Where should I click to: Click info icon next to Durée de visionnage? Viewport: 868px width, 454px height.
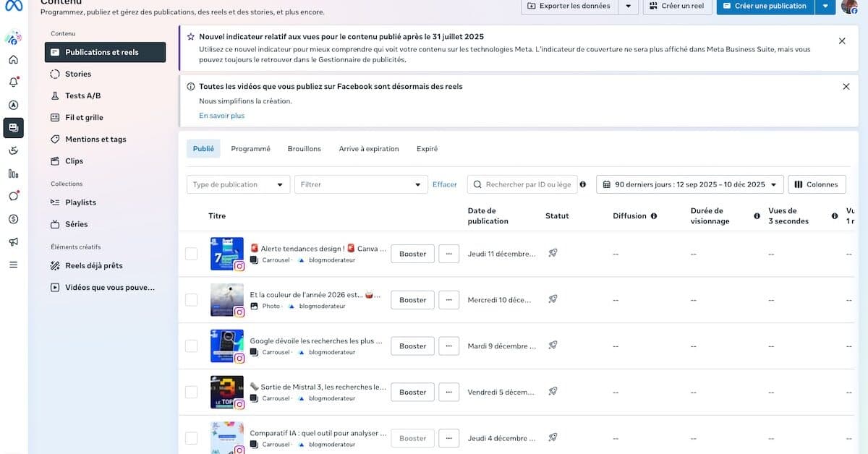pyautogui.click(x=757, y=215)
